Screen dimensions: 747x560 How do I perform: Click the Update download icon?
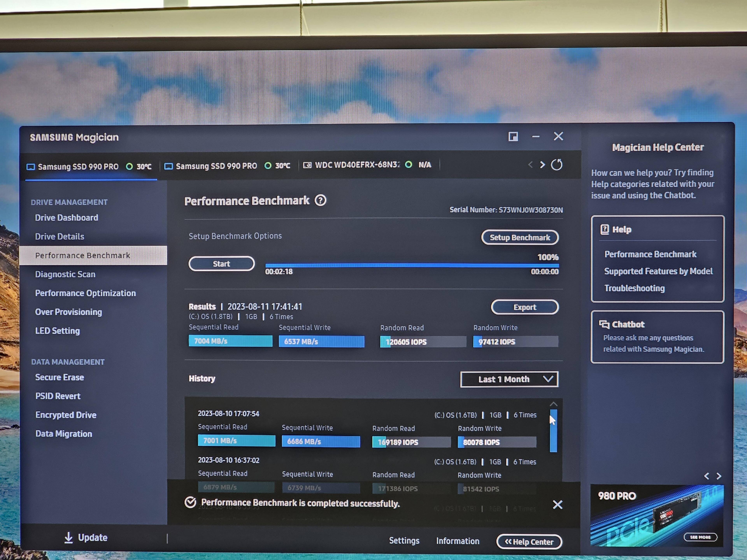pos(68,537)
